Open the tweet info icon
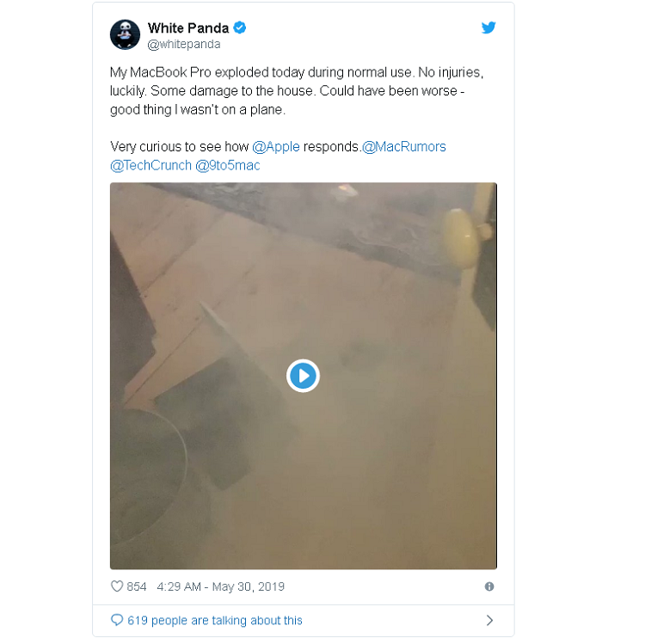The image size is (645, 644). click(x=489, y=586)
